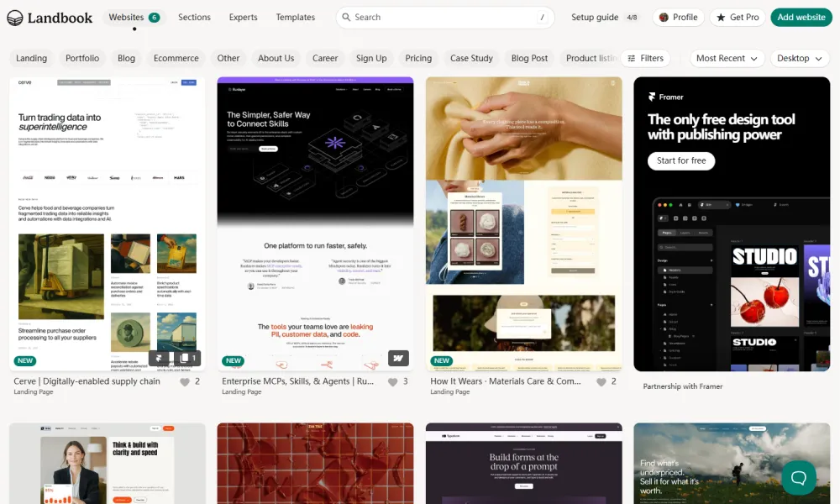Click the Landbook logo icon
Image resolution: width=840 pixels, height=504 pixels.
(16, 18)
